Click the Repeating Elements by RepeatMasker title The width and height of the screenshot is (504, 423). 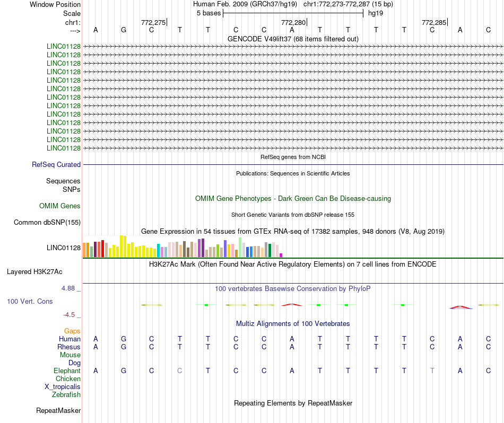tap(293, 403)
